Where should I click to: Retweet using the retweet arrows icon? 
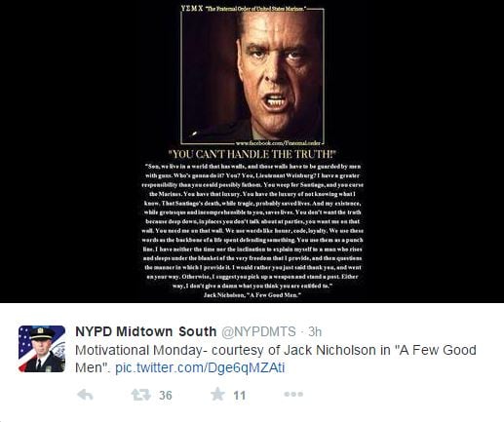click(x=141, y=395)
